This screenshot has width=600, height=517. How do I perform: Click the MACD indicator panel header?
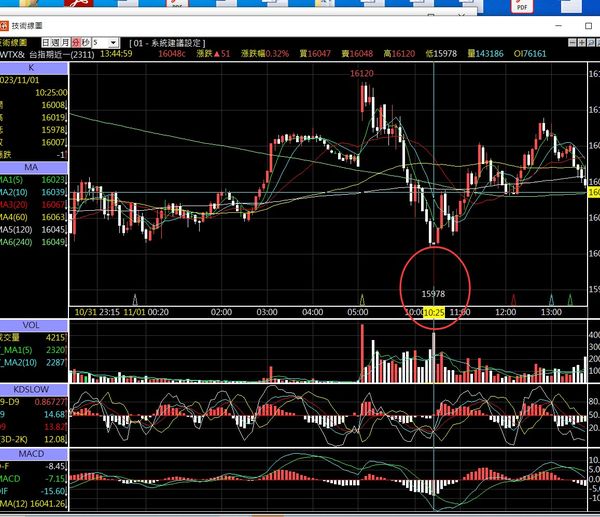(33, 452)
